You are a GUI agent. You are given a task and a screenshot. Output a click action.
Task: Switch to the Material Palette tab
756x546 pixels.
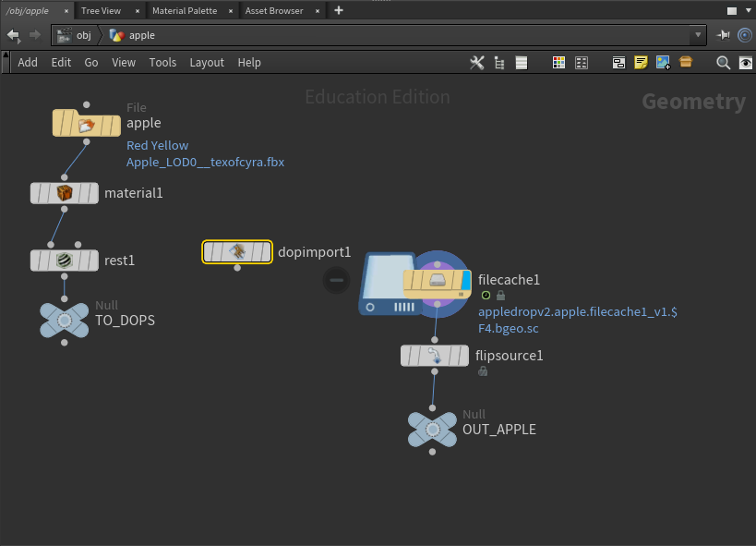pos(185,10)
